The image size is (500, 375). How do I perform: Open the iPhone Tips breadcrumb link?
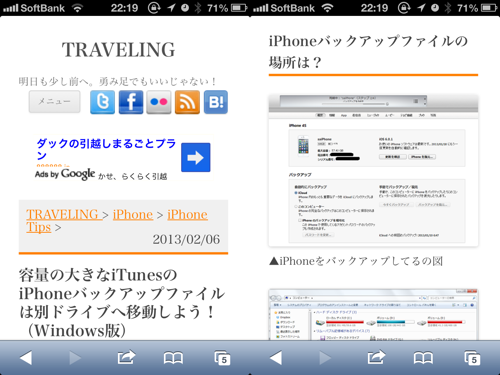tap(117, 221)
